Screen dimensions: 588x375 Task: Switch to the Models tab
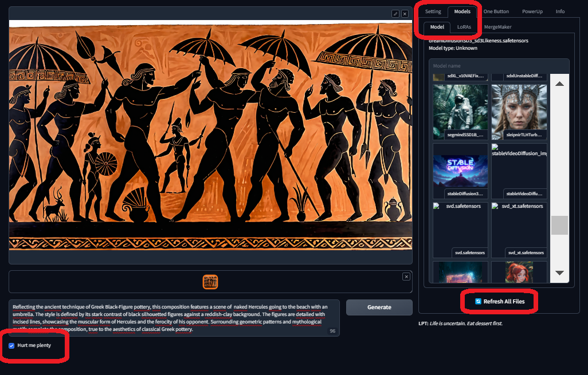point(462,11)
